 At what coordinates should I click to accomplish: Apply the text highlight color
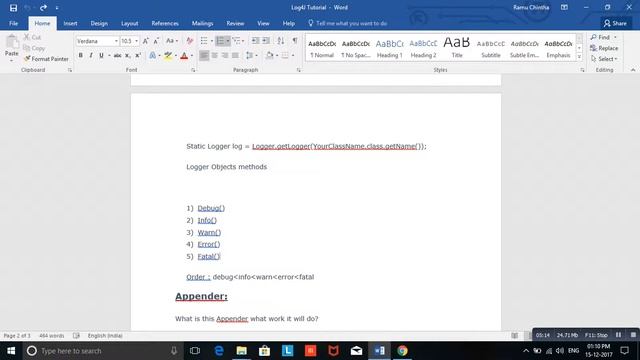[168, 56]
